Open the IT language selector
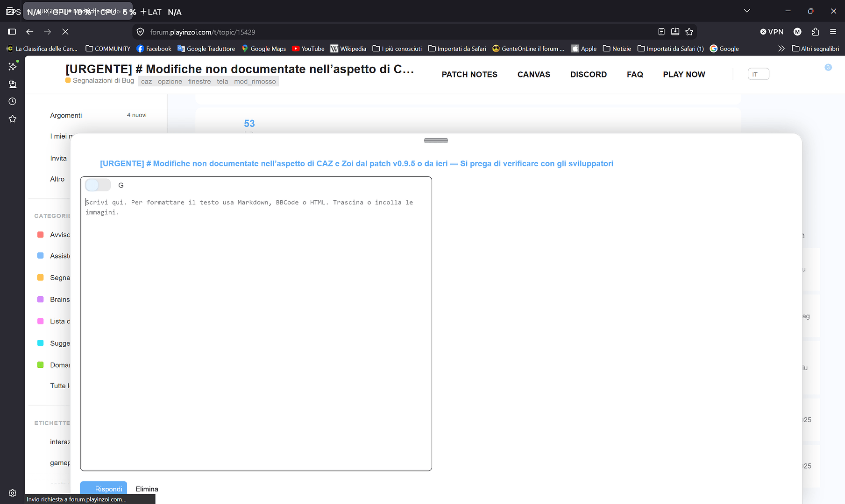The width and height of the screenshot is (845, 504). pyautogui.click(x=759, y=74)
